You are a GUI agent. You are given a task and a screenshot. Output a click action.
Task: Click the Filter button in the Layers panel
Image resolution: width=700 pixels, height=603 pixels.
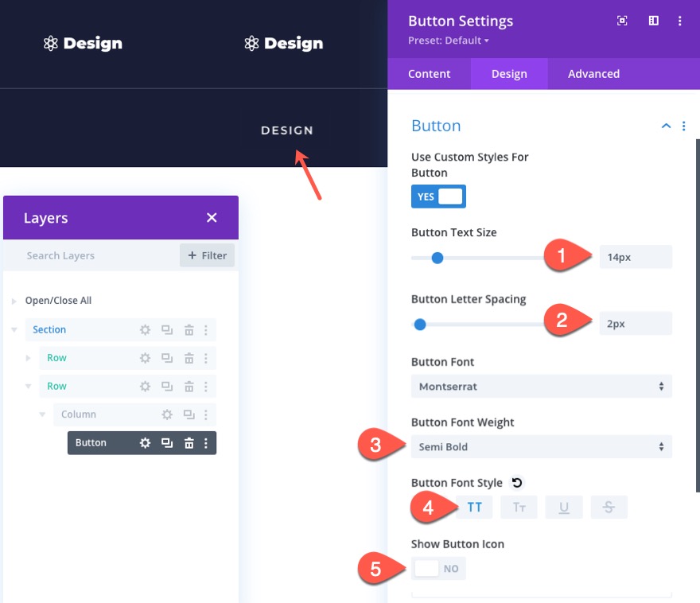(x=207, y=255)
